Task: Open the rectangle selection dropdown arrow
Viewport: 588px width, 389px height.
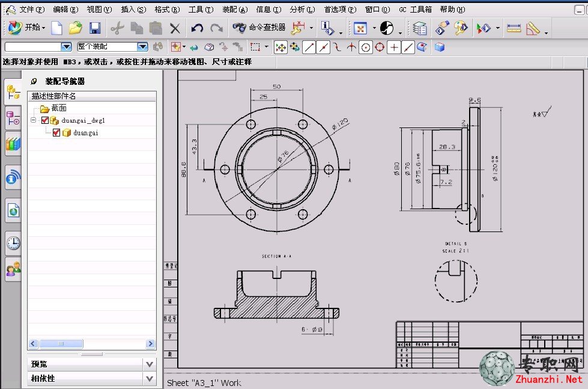Action: [266, 47]
